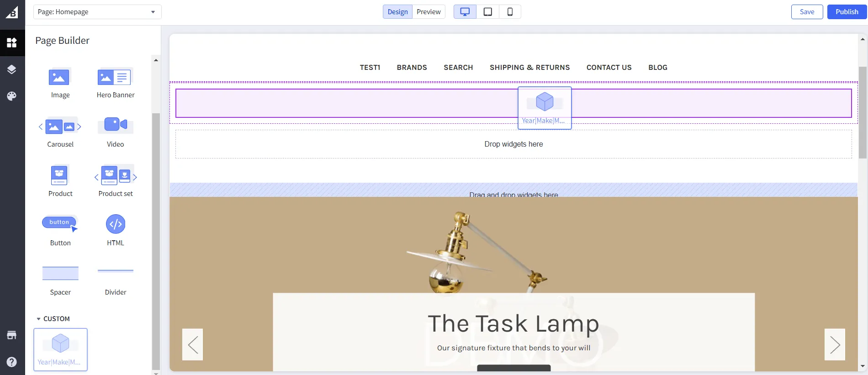Viewport: 868px width, 375px height.
Task: Collapse the CUSTOM widgets section
Action: point(39,319)
